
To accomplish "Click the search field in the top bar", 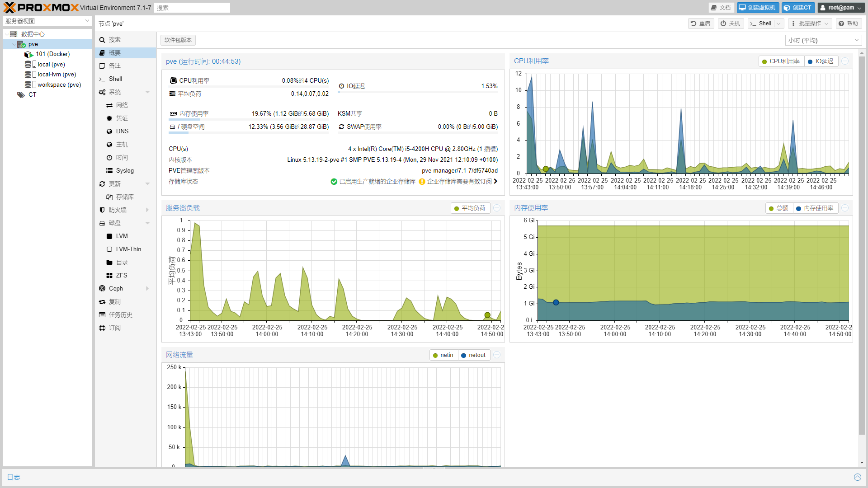I will click(192, 8).
